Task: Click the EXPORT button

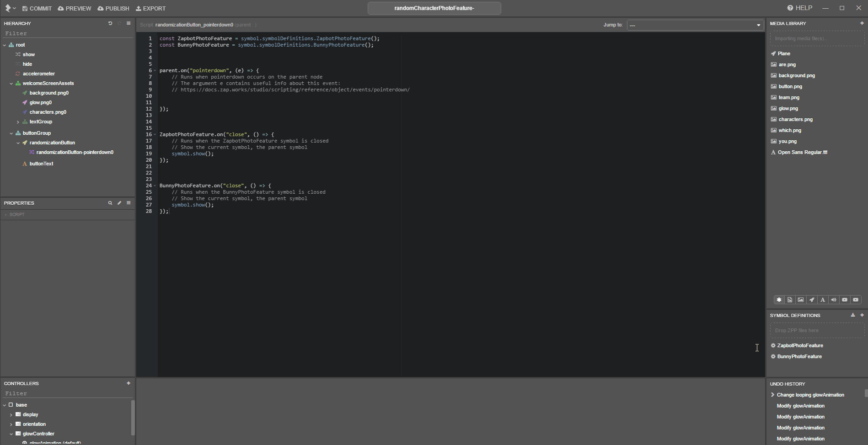Action: click(151, 8)
